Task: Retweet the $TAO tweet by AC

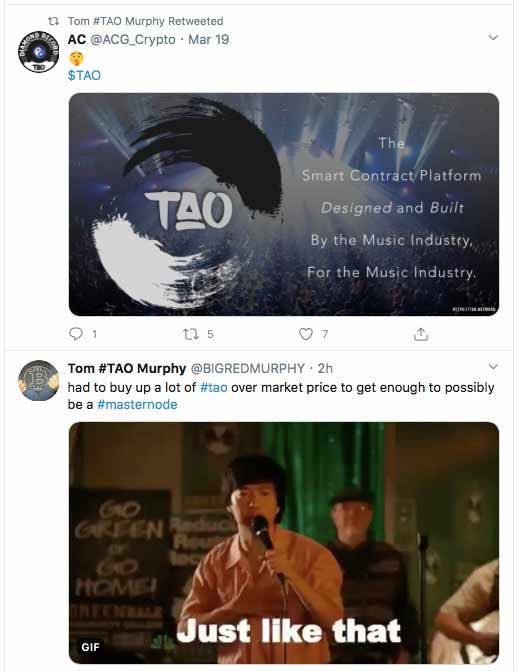Action: point(190,334)
